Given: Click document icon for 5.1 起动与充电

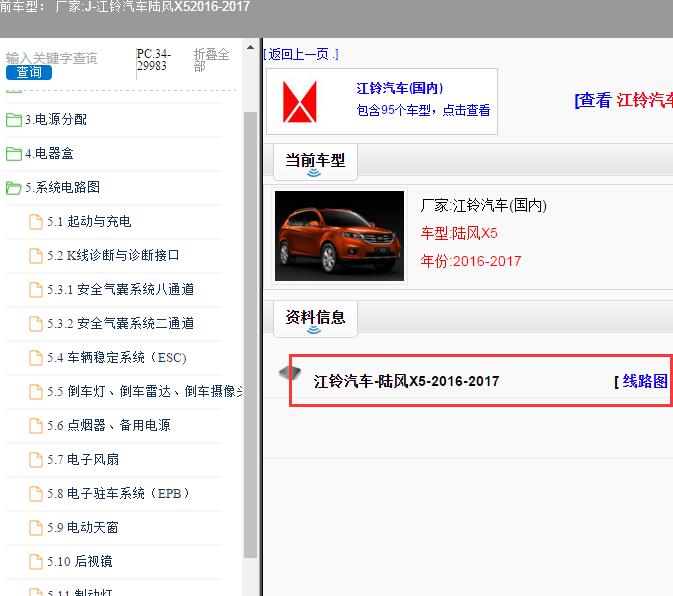Looking at the screenshot, I should [36, 222].
